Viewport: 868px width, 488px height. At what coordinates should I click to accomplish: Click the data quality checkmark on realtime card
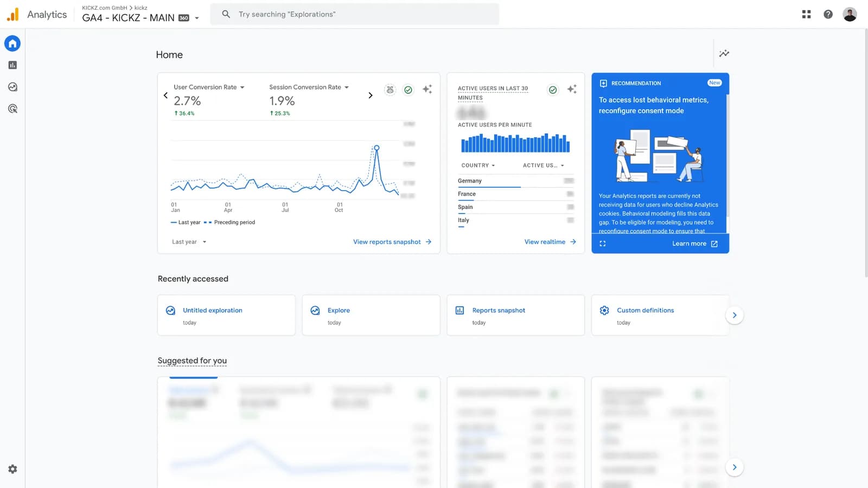(x=552, y=89)
